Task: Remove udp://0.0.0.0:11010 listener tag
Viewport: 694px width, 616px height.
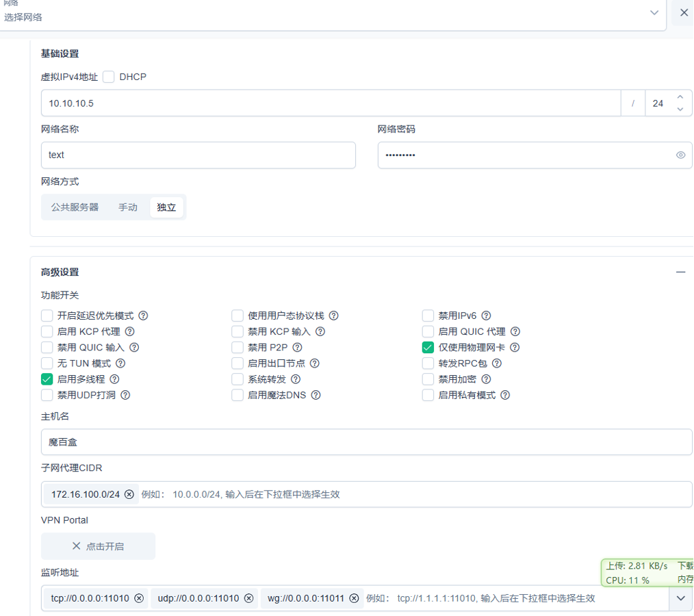Action: coord(248,598)
